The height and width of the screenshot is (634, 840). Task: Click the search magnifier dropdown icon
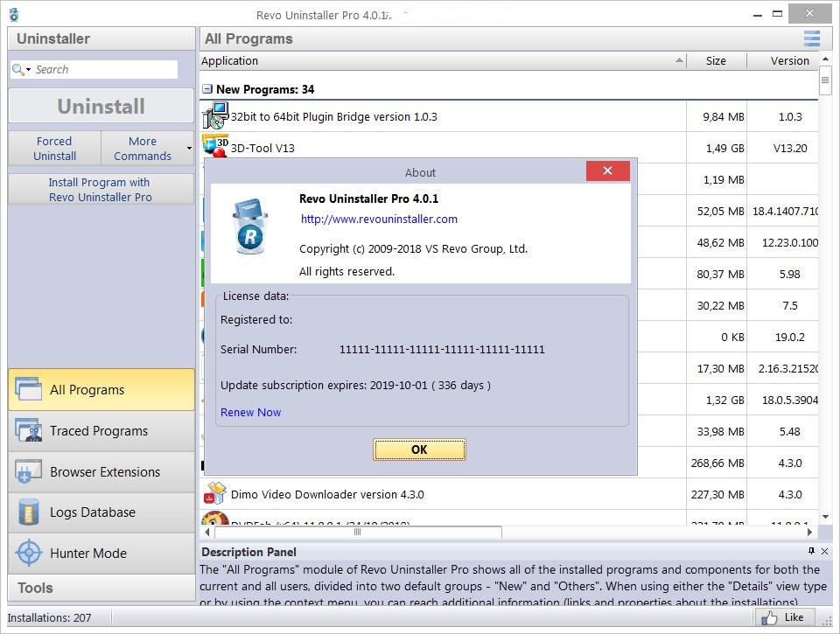coord(21,70)
